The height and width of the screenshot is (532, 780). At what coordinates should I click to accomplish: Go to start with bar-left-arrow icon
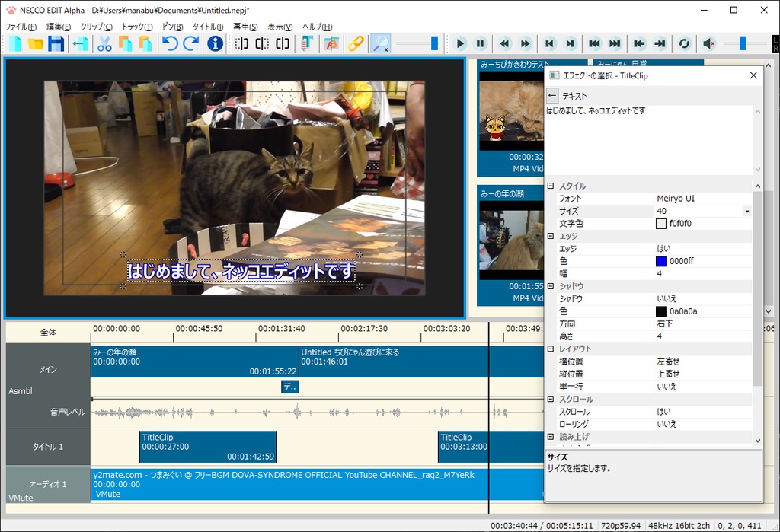point(639,43)
